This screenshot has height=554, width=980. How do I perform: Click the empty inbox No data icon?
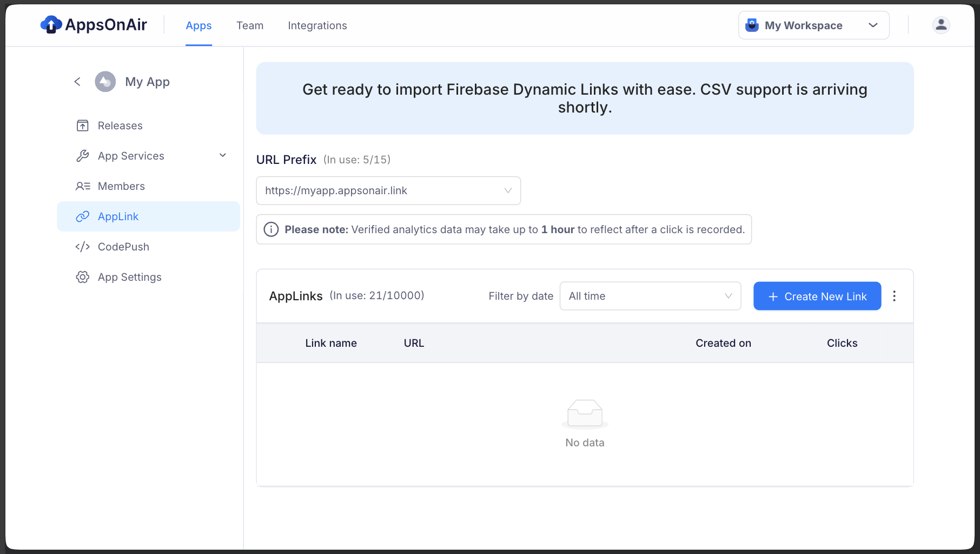pos(585,414)
